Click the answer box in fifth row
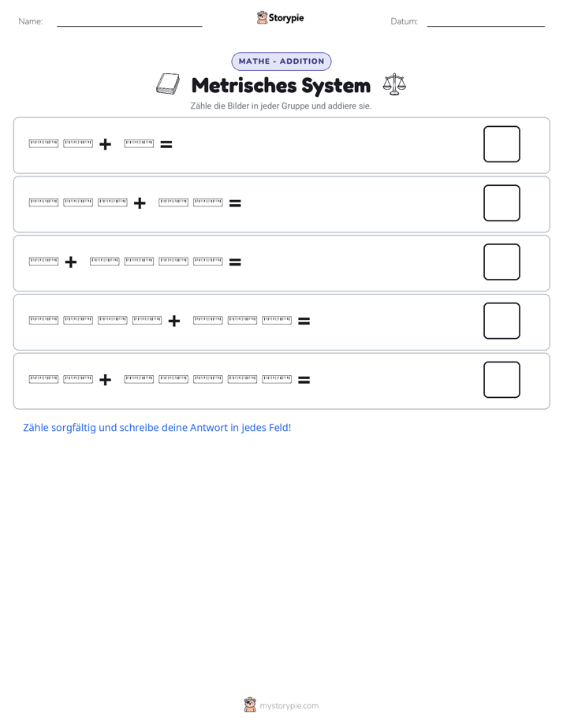 [501, 380]
